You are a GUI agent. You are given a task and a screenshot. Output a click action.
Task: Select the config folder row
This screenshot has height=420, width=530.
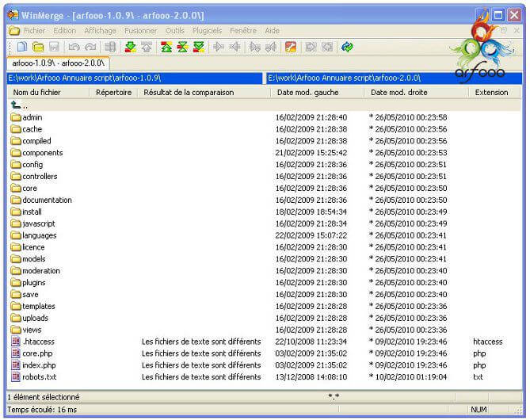pos(264,165)
